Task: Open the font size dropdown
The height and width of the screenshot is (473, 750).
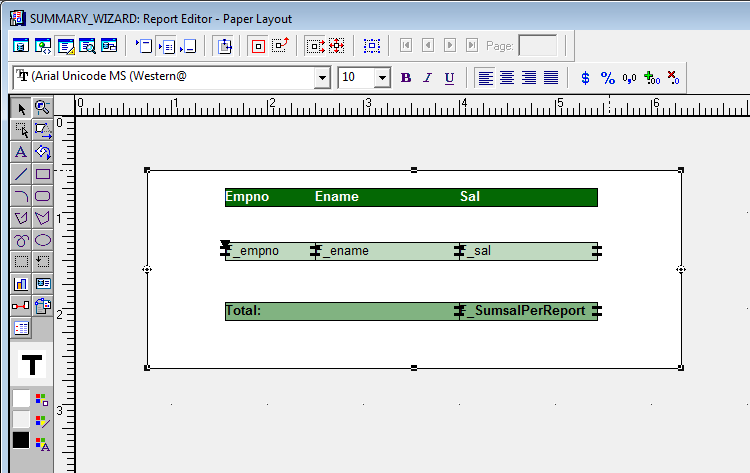Action: coord(382,78)
